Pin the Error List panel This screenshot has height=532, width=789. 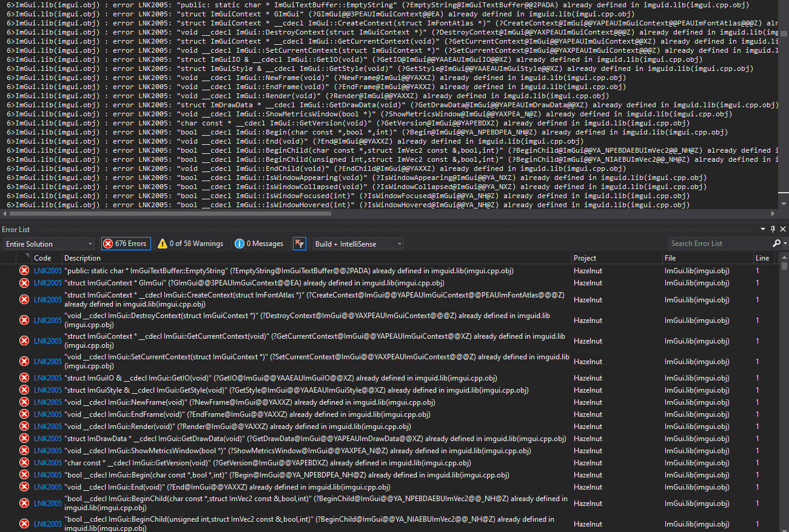coord(772,228)
